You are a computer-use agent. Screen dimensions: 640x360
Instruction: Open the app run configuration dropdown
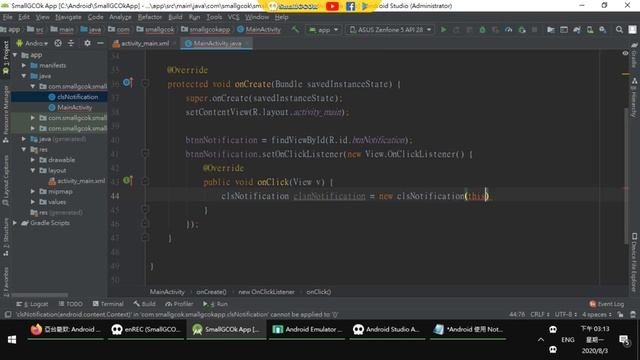[324, 29]
